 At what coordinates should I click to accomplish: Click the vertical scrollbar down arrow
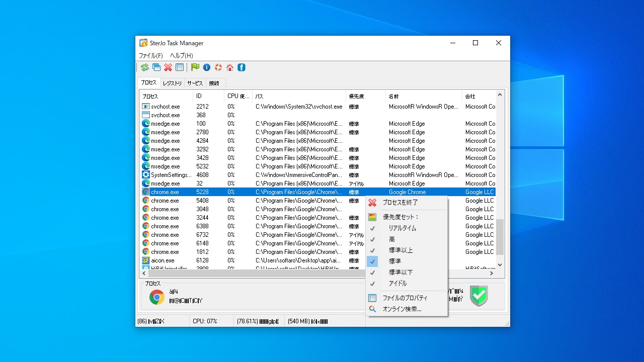pos(500,265)
